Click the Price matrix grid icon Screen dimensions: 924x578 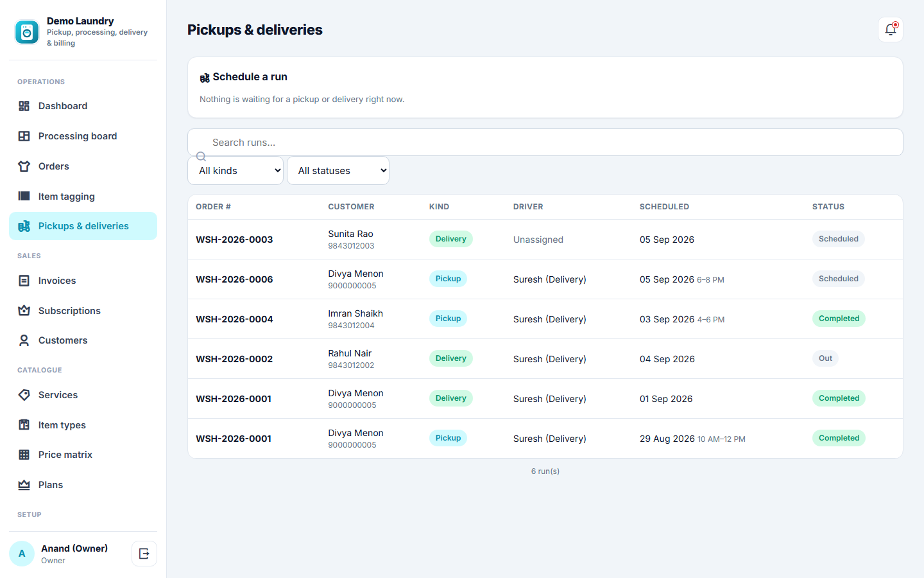(x=24, y=455)
